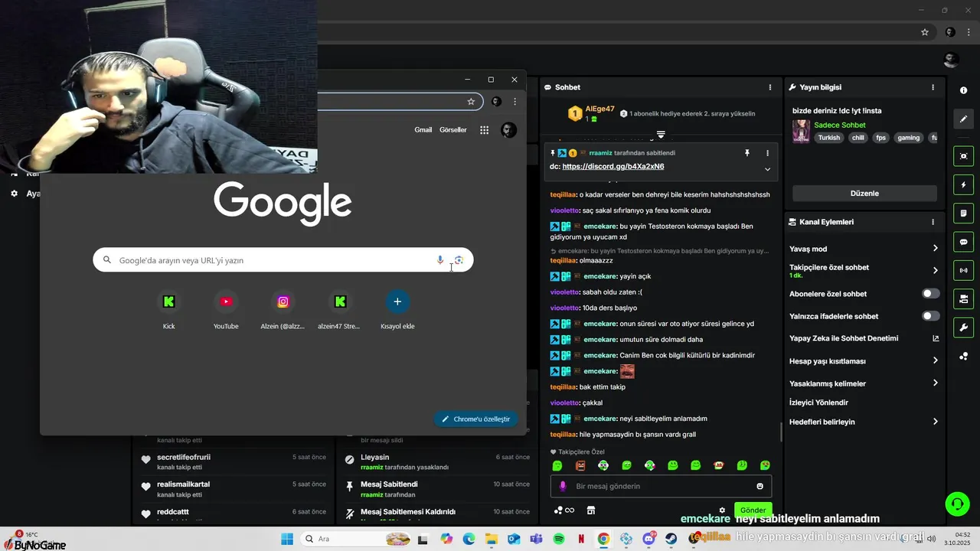Viewport: 980px width, 551px height.
Task: Toggle the broadcast signal panel icon
Action: [963, 270]
